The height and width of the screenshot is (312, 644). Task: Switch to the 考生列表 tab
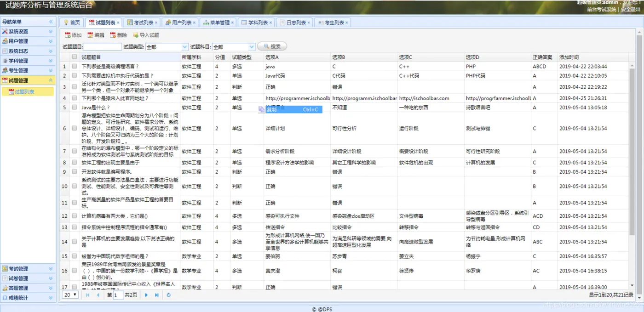click(333, 23)
